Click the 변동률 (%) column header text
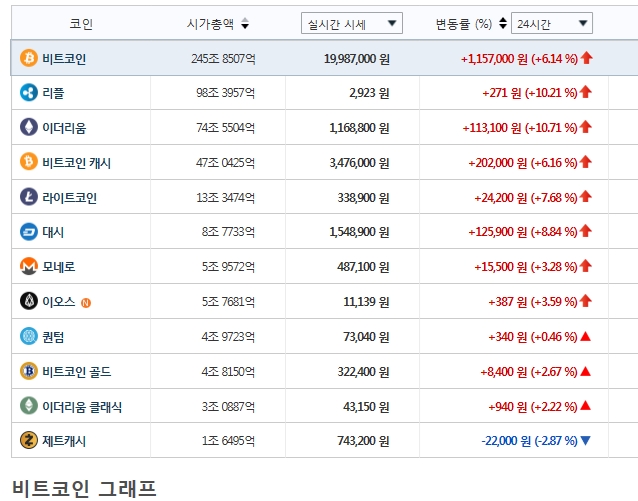The width and height of the screenshot is (638, 501). point(464,24)
